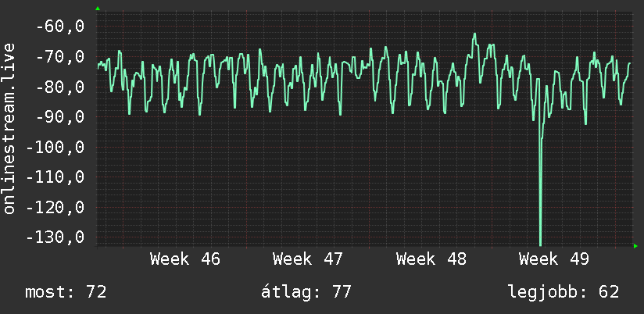Click the -130,0 y-axis value
The width and height of the screenshot is (644, 314).
pos(55,237)
